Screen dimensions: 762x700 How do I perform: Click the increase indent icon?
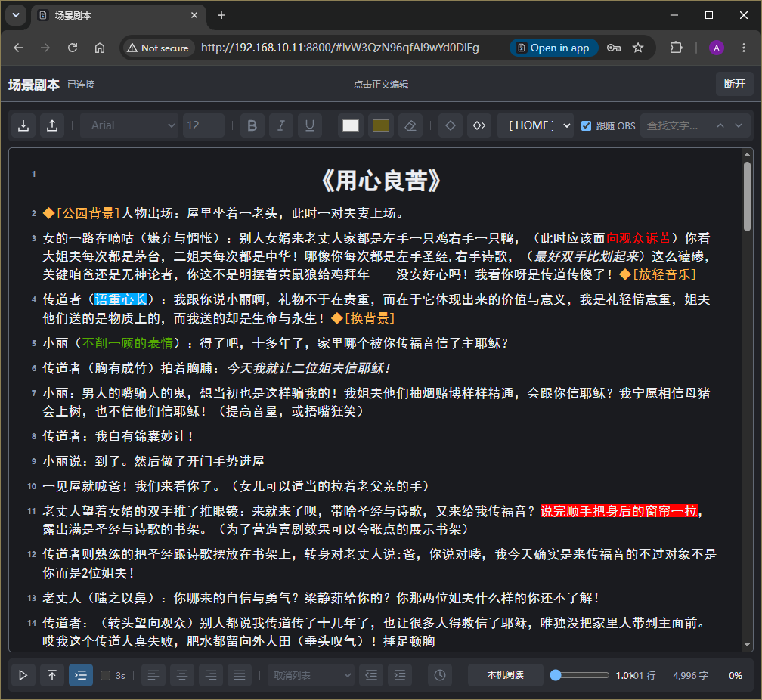(400, 675)
